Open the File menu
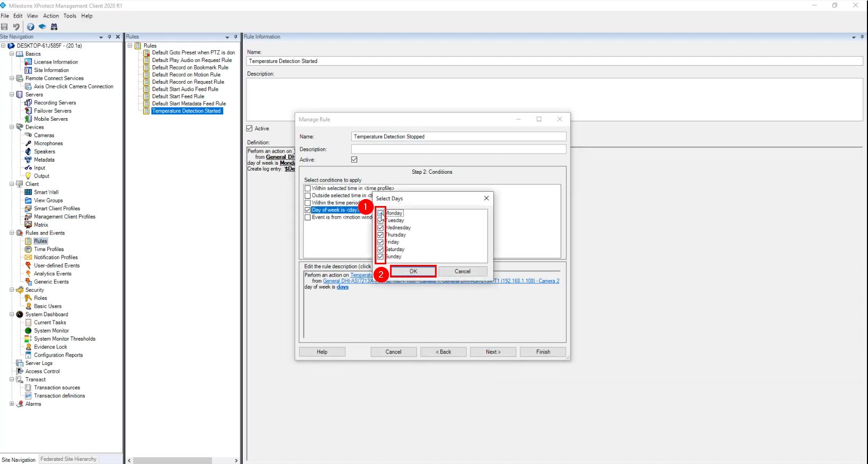868x464 pixels. tap(5, 16)
